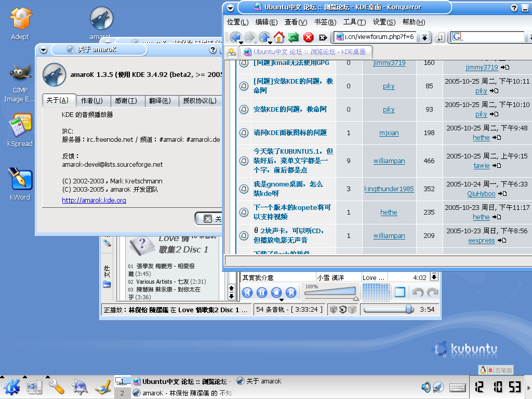Skip to next track in amaroK
Screen dimensions: 532x399
pos(291,292)
